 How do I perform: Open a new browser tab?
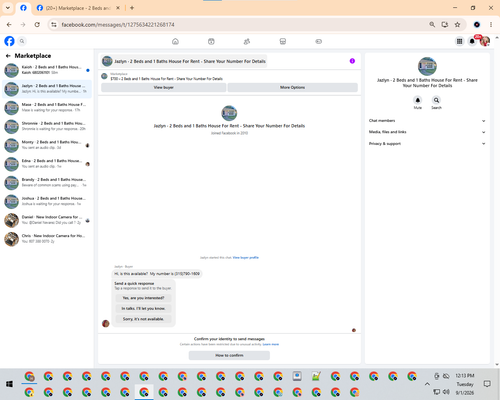click(x=132, y=8)
